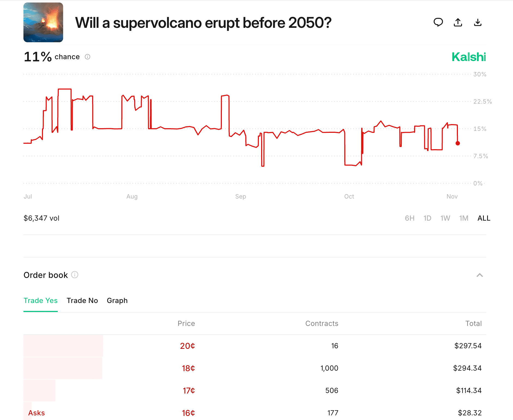The height and width of the screenshot is (420, 513).
Task: Switch chart range to ALL
Action: 484,218
